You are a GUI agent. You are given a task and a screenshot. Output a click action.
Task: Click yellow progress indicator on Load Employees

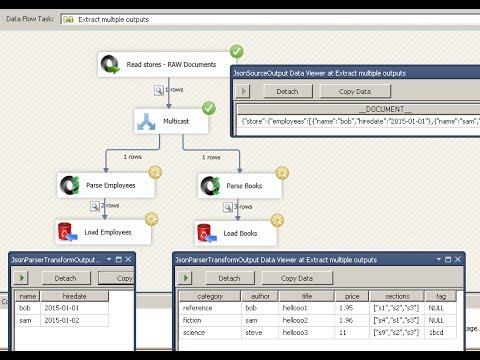click(x=152, y=219)
